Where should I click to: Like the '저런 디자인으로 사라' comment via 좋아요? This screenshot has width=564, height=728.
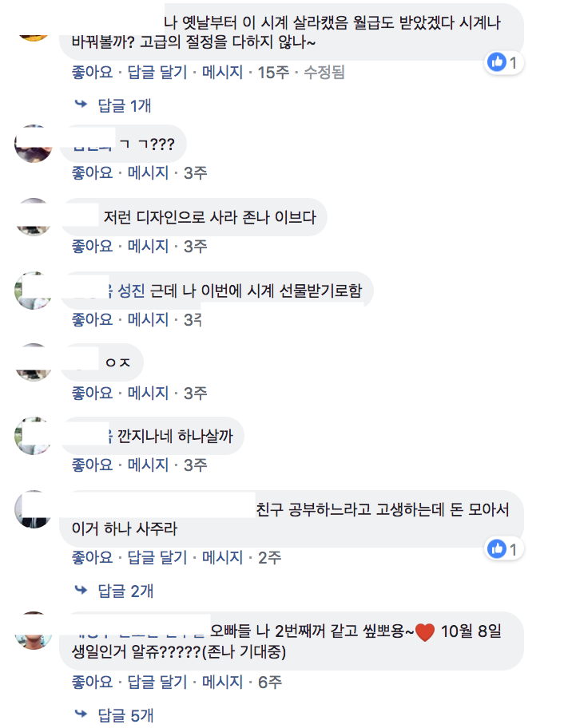coord(90,245)
